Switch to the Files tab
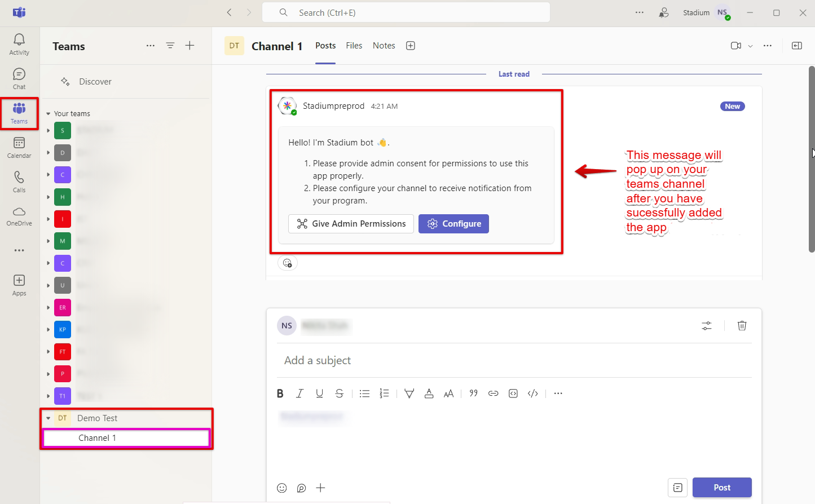 pyautogui.click(x=354, y=46)
